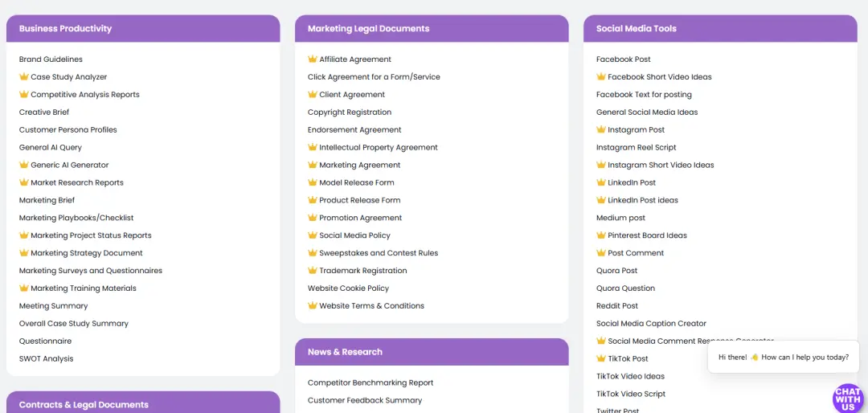
Task: Click the crown icon next to Affiliate Agreement
Action: point(313,59)
